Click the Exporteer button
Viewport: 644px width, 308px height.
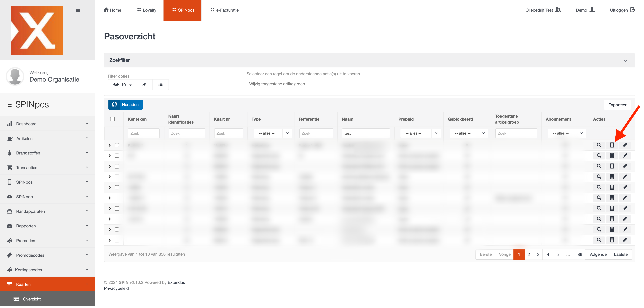[617, 105]
